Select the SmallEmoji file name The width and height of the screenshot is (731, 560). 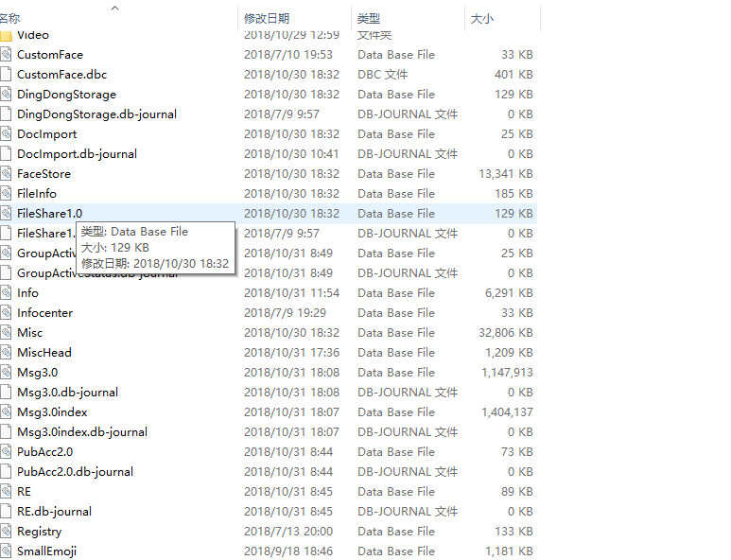(x=46, y=551)
